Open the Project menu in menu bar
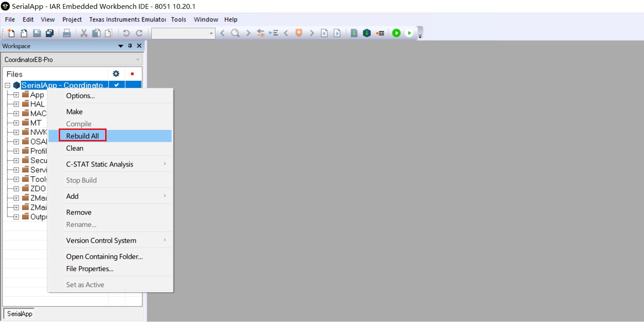Viewport: 644px width, 322px height. click(72, 19)
